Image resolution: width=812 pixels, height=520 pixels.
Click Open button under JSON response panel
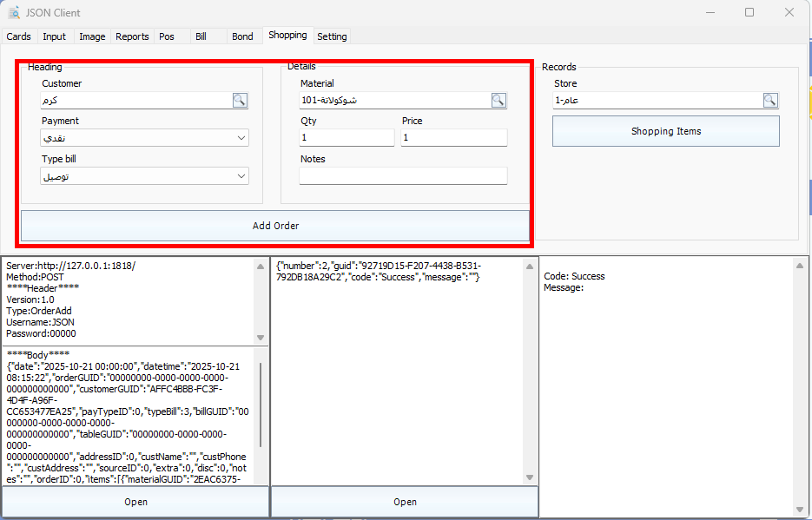tap(405, 502)
